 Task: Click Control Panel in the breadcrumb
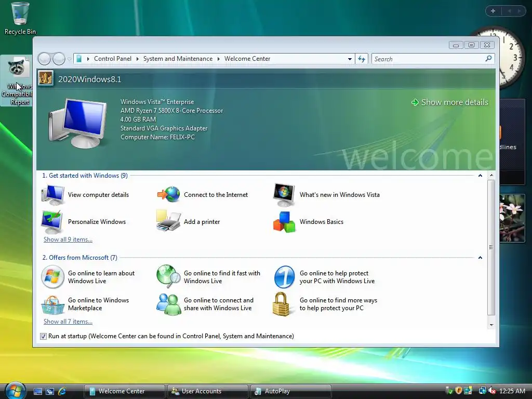(113, 59)
